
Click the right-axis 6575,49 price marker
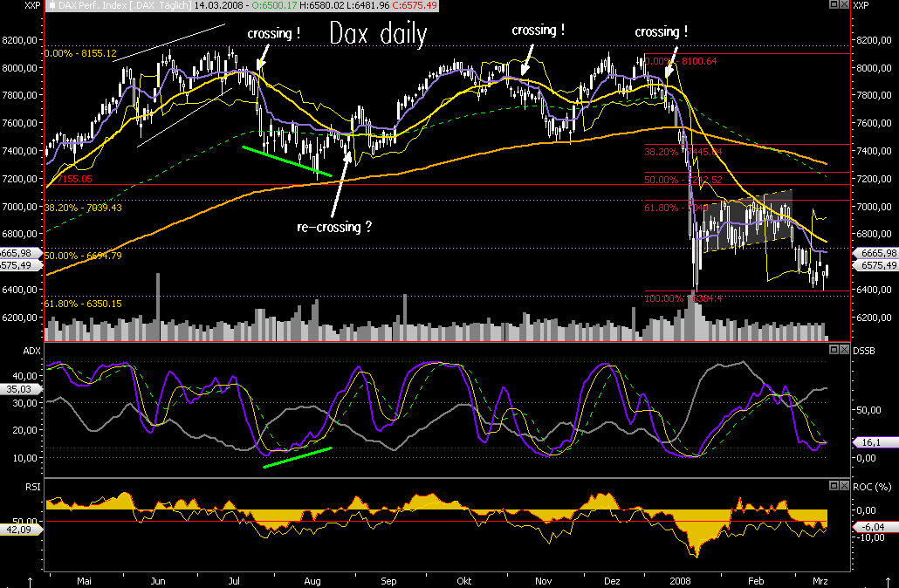coord(876,265)
